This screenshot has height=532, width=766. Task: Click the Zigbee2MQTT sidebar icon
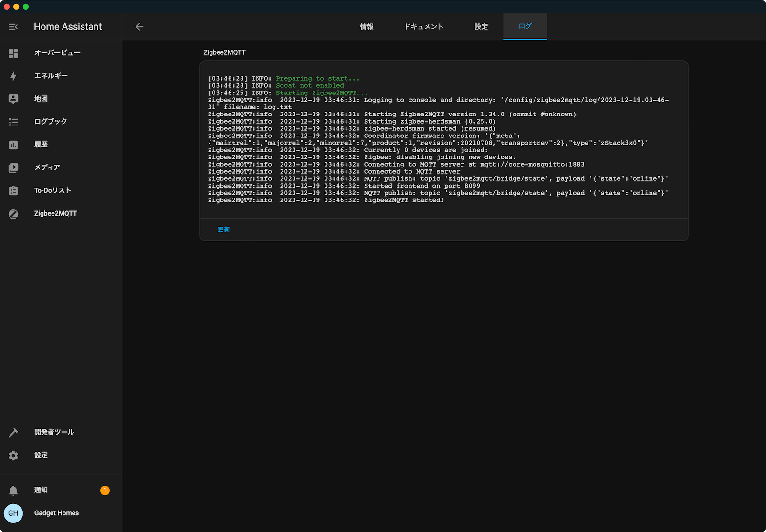coord(13,214)
